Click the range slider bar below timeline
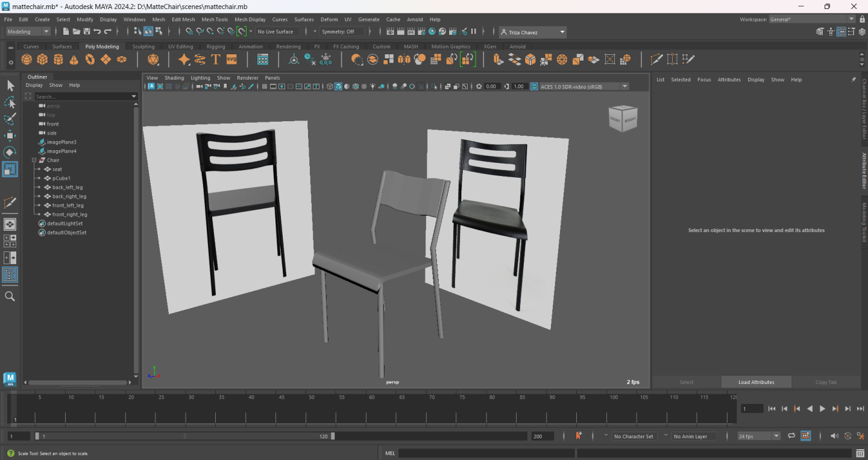868x460 pixels. pos(184,436)
